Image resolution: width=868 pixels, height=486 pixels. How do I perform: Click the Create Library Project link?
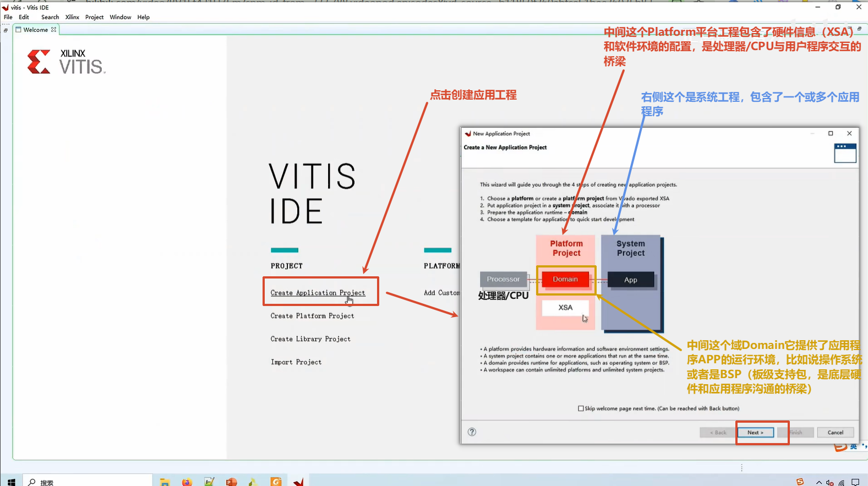pyautogui.click(x=310, y=339)
